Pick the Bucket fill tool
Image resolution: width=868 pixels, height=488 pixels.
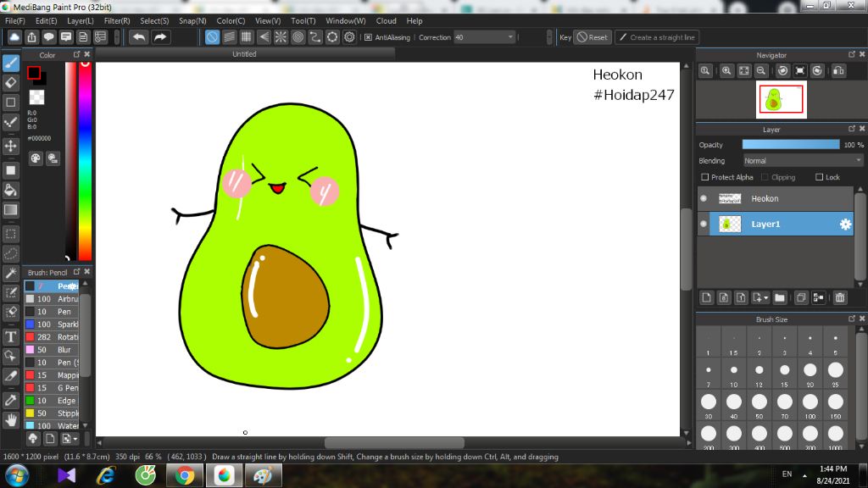(x=11, y=191)
